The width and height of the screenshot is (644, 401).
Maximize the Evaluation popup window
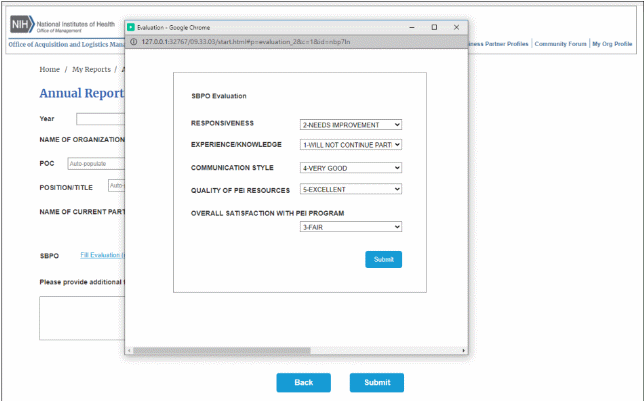[434, 27]
